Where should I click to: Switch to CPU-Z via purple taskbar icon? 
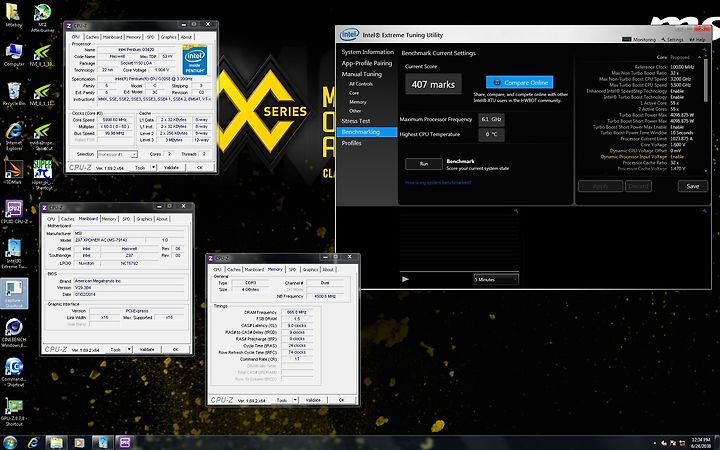click(124, 443)
